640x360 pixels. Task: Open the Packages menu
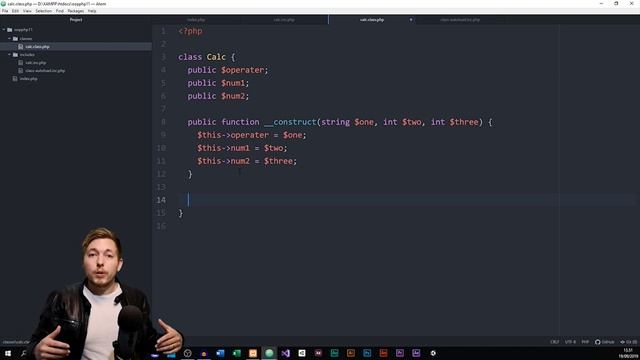[76, 11]
